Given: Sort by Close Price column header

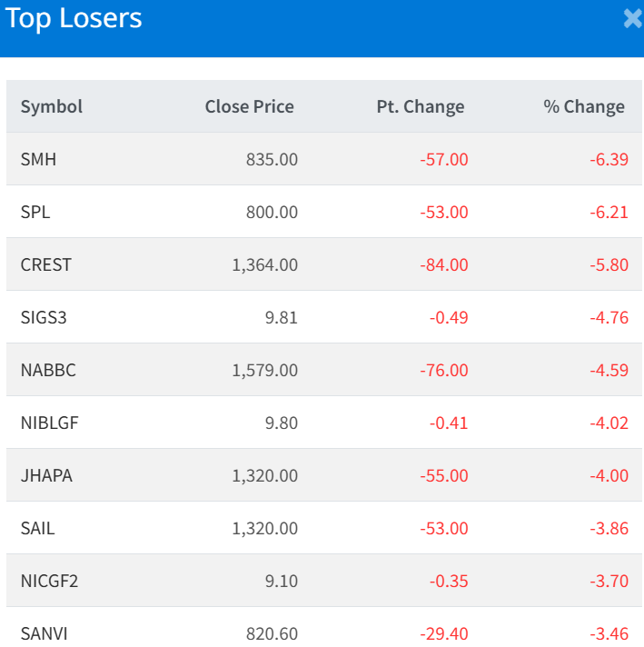Looking at the screenshot, I should pyautogui.click(x=249, y=106).
